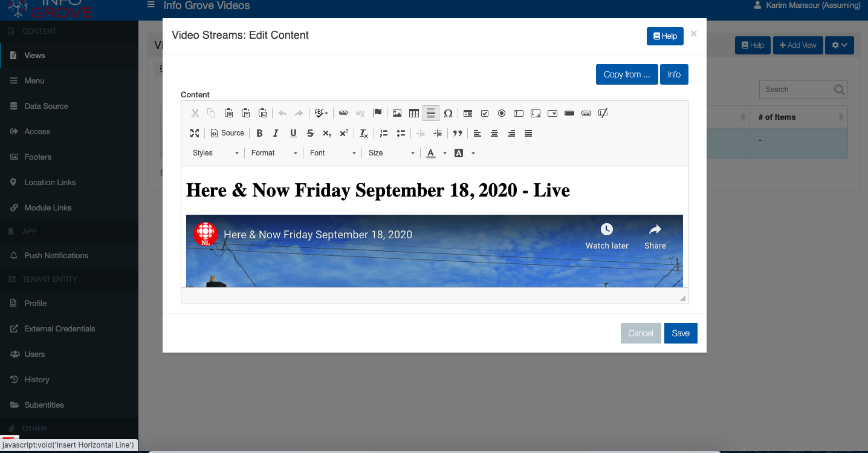
Task: Open the text color picker
Action: [x=431, y=153]
